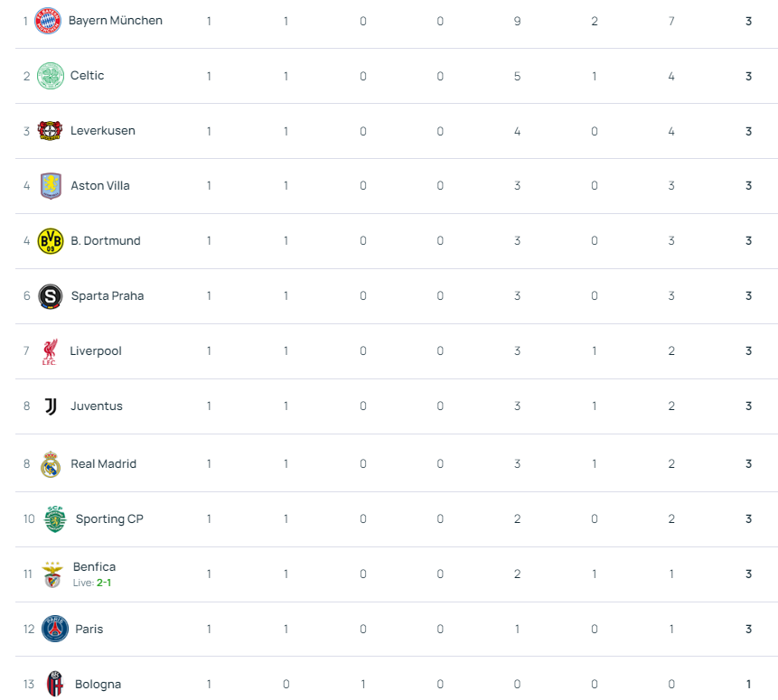Click the Real Madrid crest
778x700 pixels.
51,464
